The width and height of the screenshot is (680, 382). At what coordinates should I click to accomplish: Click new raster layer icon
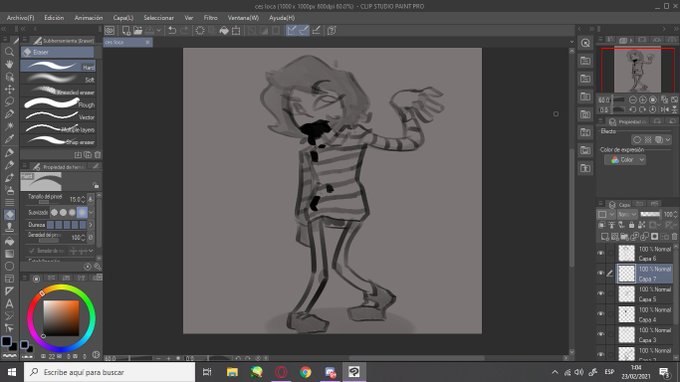605,237
